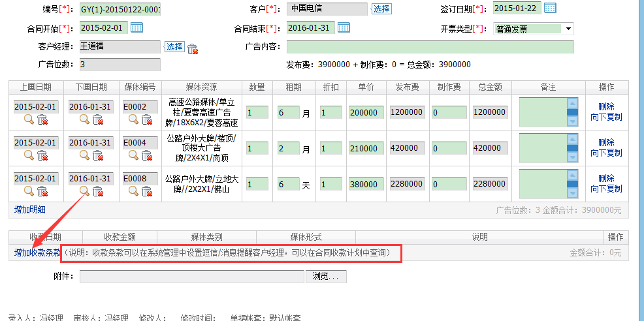644x321 pixels.
Task: Expand the 开票类型 dropdown
Action: tap(568, 29)
